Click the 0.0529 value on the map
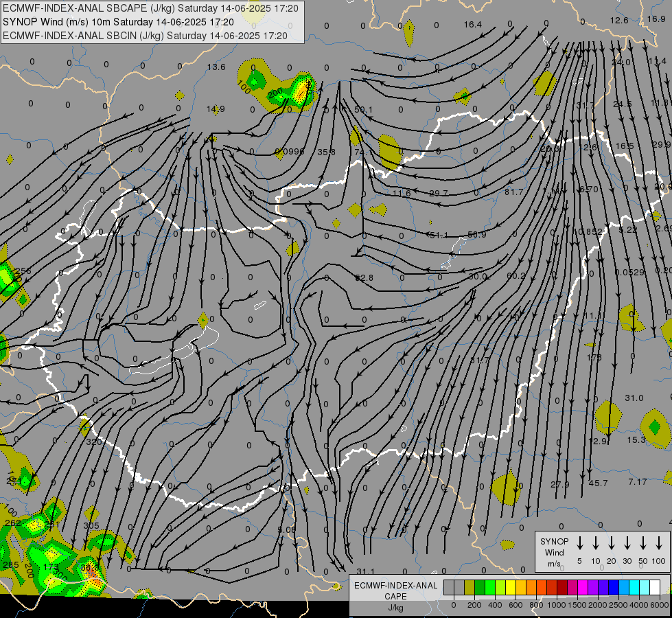 pos(629,273)
